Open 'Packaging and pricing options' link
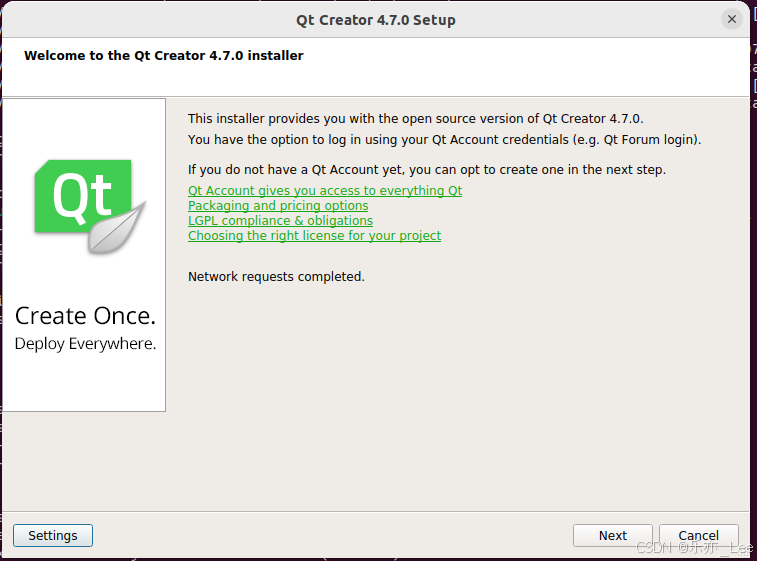757x561 pixels. (278, 206)
